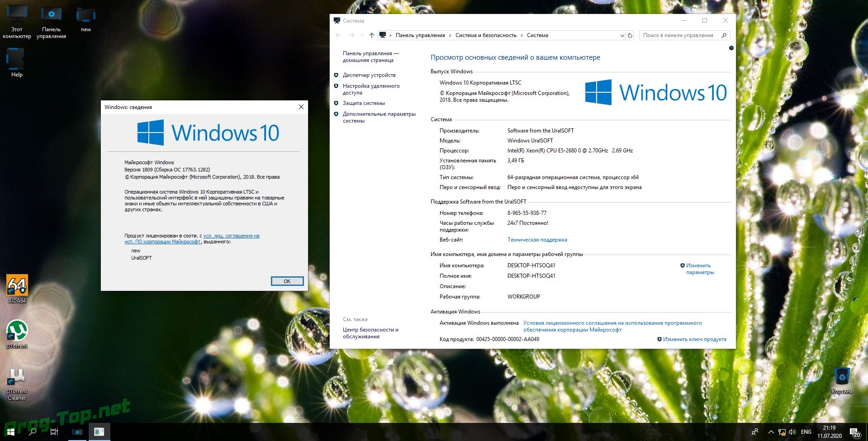Viewport: 868px width, 441px height.
Task: Click the magnifier in the control panel search
Action: coord(724,35)
